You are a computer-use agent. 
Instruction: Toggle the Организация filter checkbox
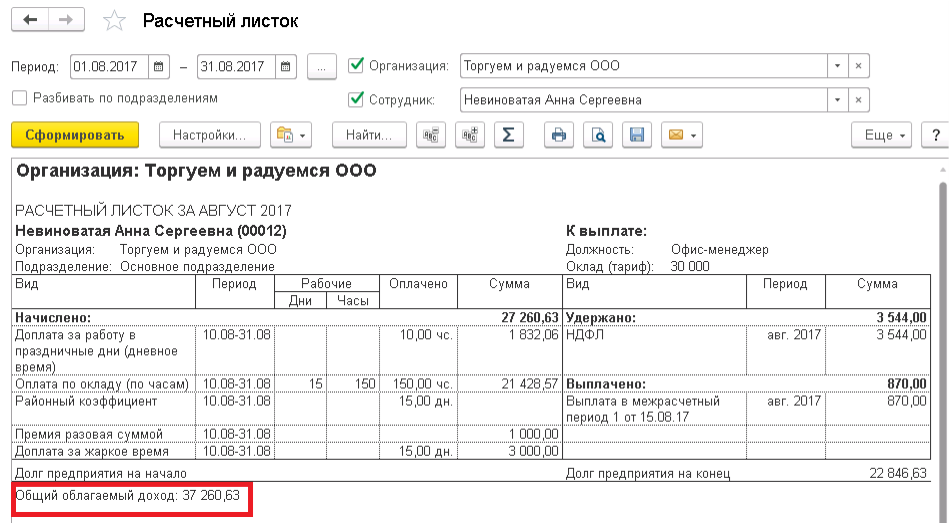pyautogui.click(x=356, y=64)
